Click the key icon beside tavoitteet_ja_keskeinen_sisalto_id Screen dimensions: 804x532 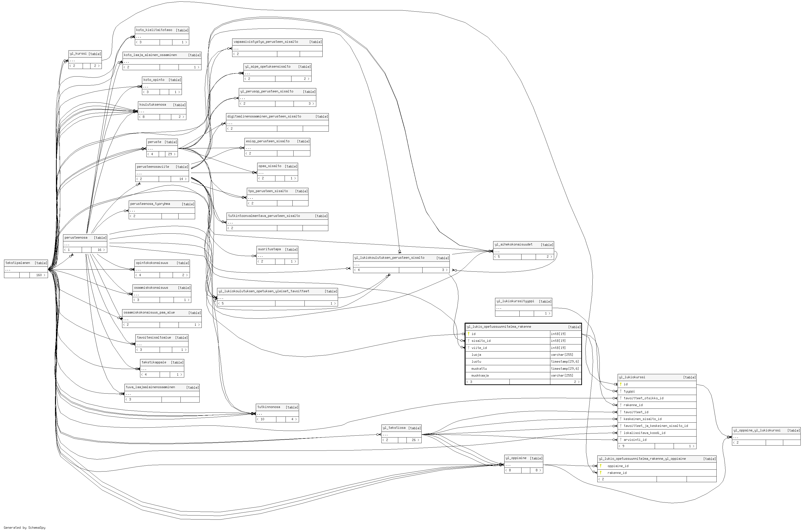click(x=620, y=426)
